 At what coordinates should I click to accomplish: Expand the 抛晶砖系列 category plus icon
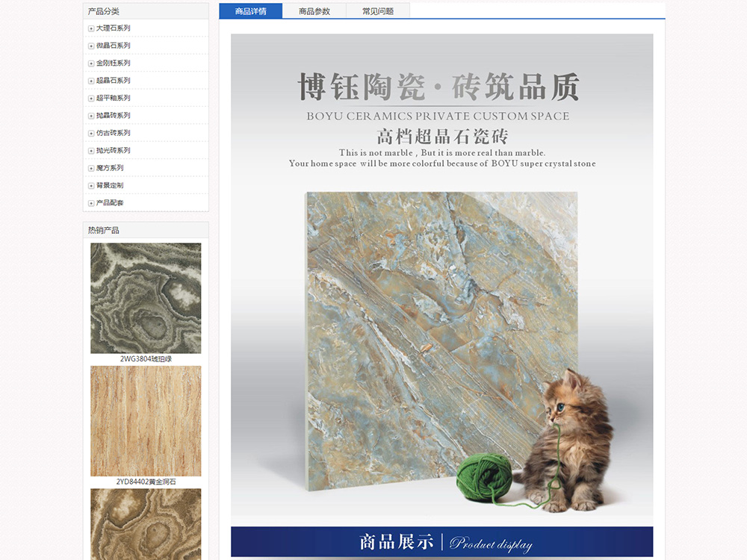pyautogui.click(x=91, y=116)
